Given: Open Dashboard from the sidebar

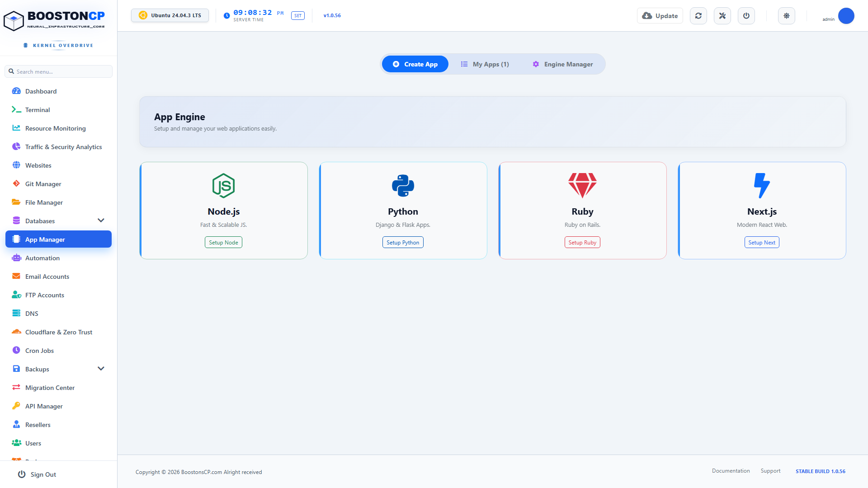Looking at the screenshot, I should pos(58,91).
